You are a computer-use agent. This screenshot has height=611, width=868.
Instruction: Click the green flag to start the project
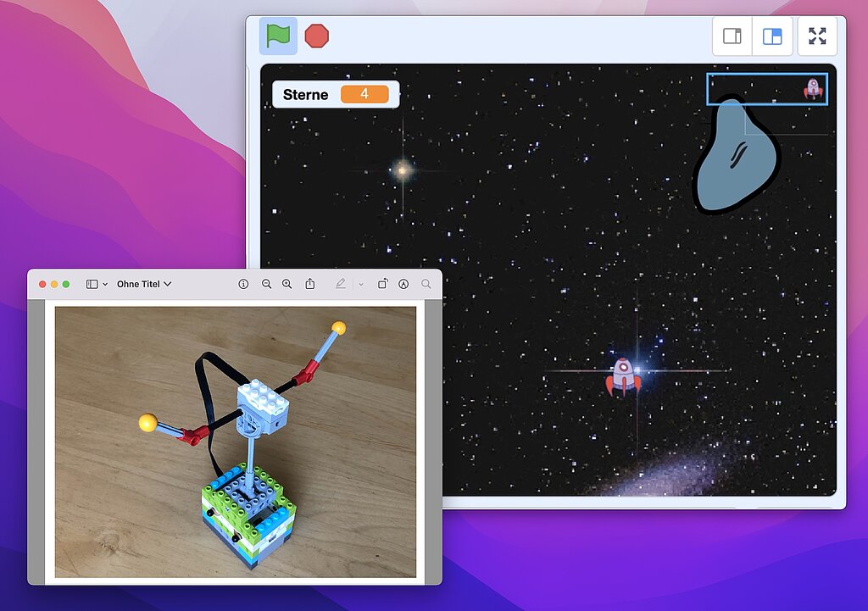click(x=279, y=36)
